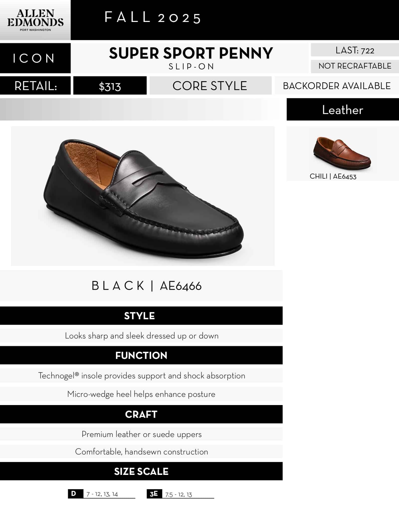Screen dimensions: 399x532
Task: Click the CRAFT section header
Action: pyautogui.click(x=141, y=414)
